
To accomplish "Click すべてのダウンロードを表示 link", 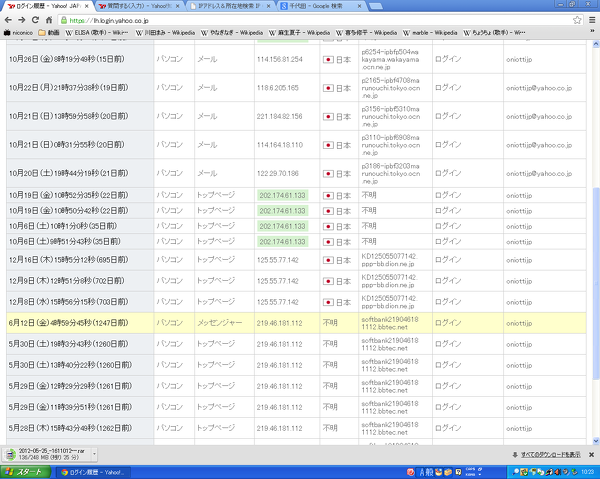I will tap(550, 455).
